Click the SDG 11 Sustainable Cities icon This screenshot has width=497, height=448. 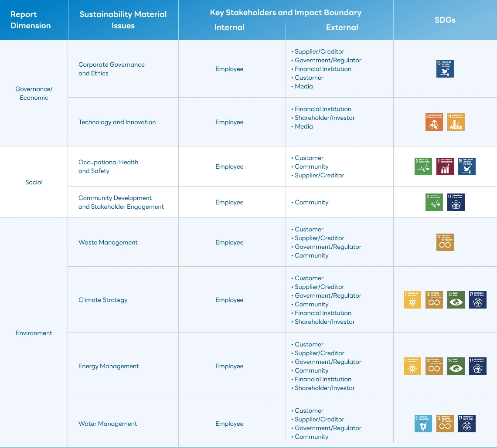456,122
